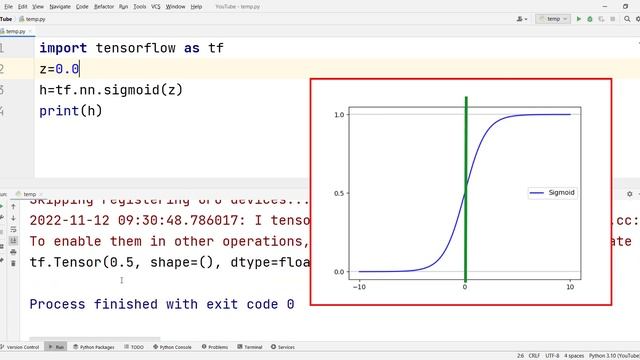The height and width of the screenshot is (360, 640).
Task: Toggle the Run tool window button
Action: point(56,347)
